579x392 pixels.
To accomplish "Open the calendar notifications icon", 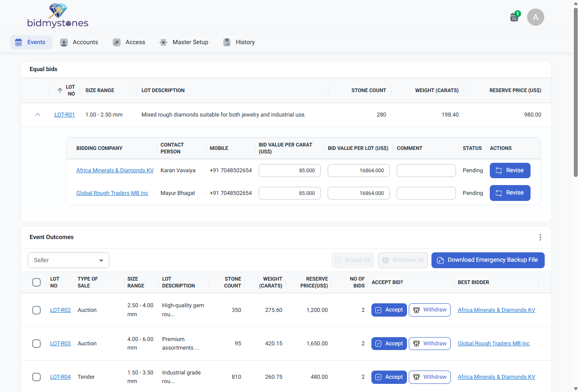I will [x=514, y=17].
